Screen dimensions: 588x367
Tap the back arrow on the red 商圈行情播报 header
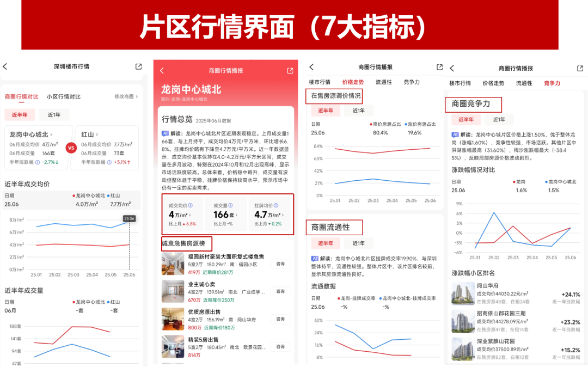[x=162, y=70]
